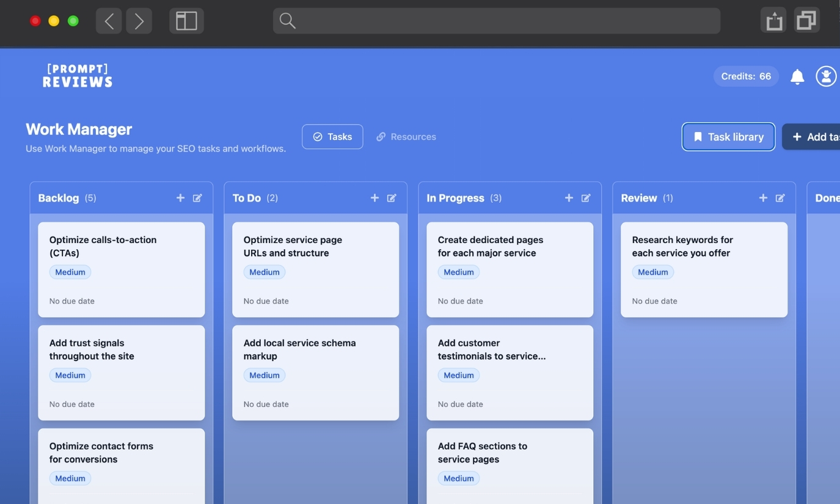Edit the Backlog column name
Screen dimensions: 840x504
coord(197,198)
